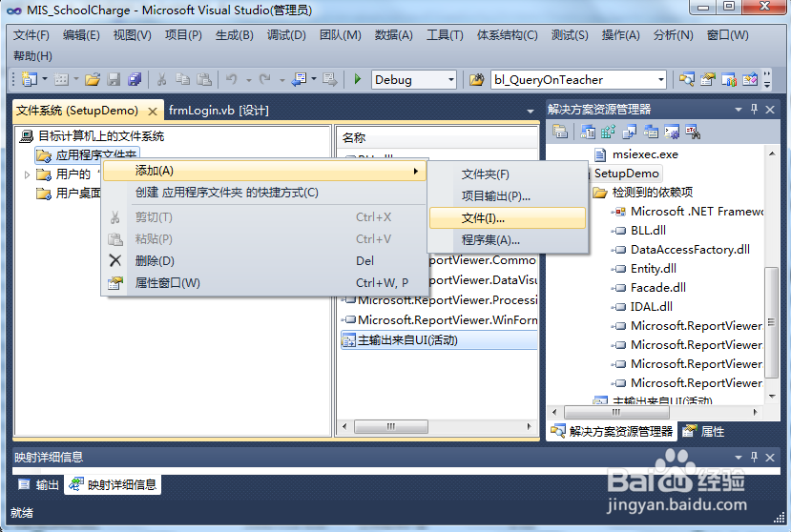This screenshot has width=791, height=532.
Task: Switch to the 输出 bottom tab
Action: (x=39, y=484)
